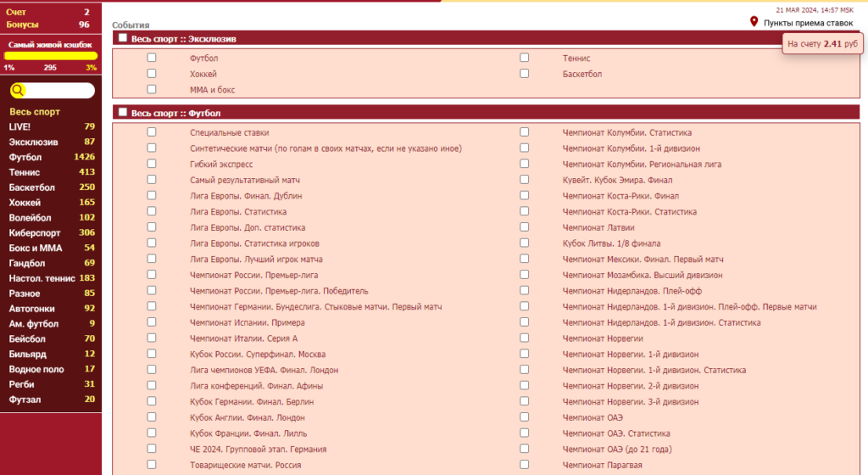Viewport: 868px width, 475px height.
Task: Select the ММА и бокс checkbox
Action: click(152, 89)
